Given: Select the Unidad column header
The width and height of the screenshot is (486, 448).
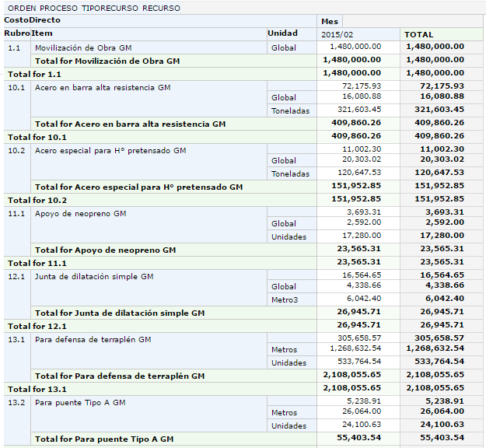Looking at the screenshot, I should (x=282, y=33).
